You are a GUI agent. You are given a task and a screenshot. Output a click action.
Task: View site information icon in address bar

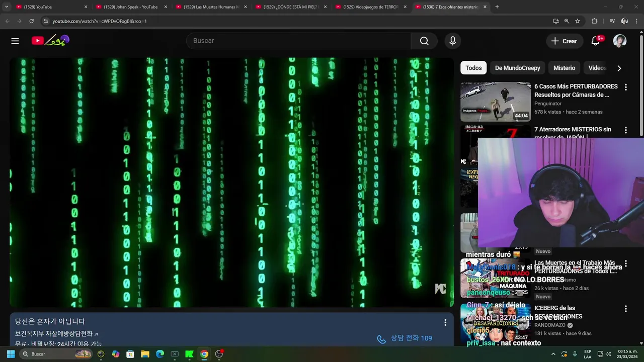[46, 21]
